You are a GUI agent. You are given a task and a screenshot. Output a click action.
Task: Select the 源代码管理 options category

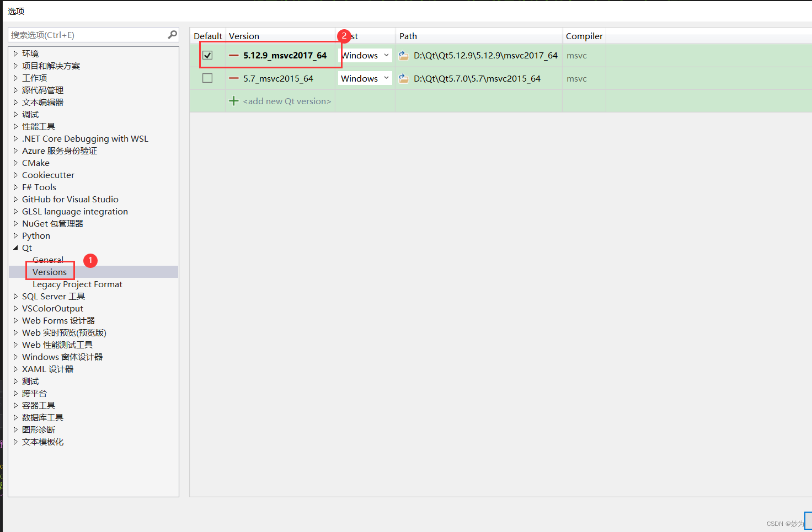42,90
